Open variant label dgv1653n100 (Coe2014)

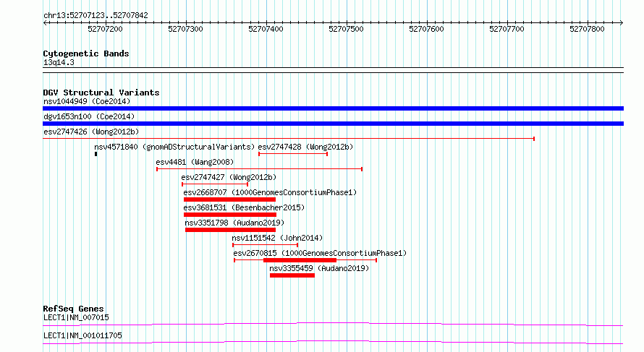(89, 116)
